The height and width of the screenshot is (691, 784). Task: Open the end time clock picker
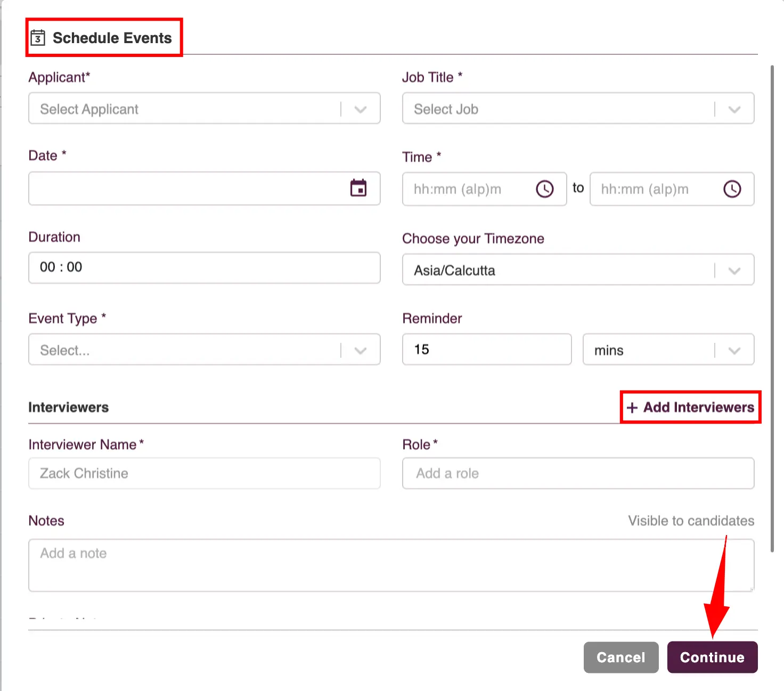coord(732,189)
